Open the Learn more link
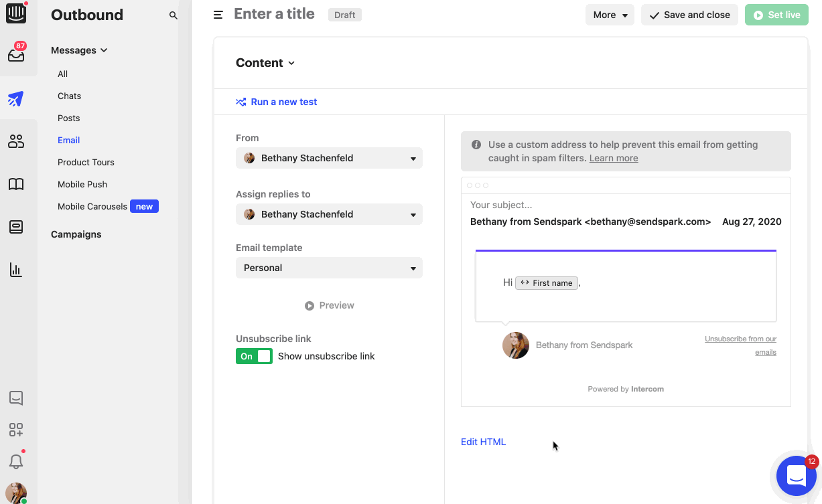This screenshot has height=504, width=822. 614,158
